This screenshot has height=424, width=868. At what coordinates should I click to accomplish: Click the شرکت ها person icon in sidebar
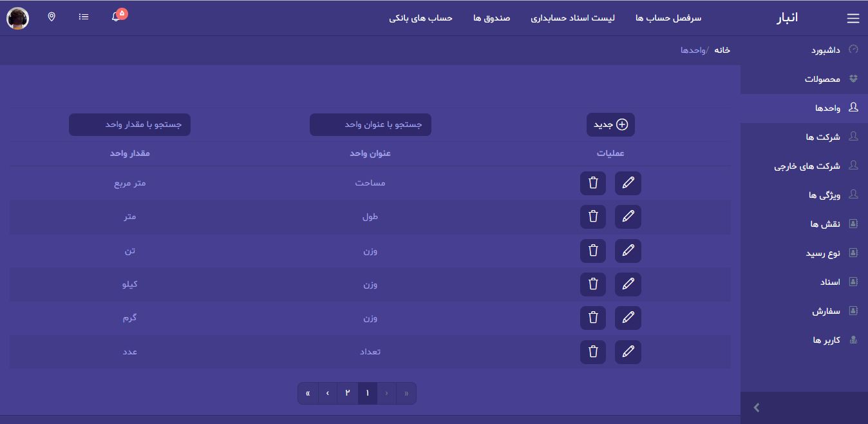coord(854,137)
